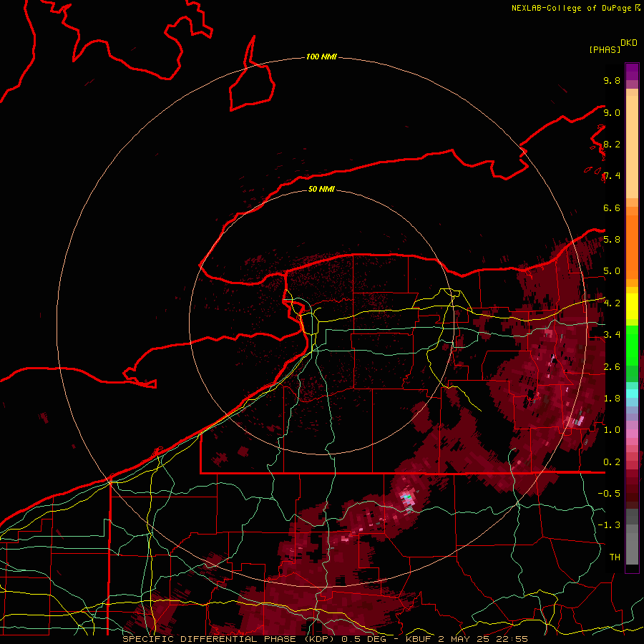
Task: Click the 22:55 timestamp
Action: click(x=513, y=639)
